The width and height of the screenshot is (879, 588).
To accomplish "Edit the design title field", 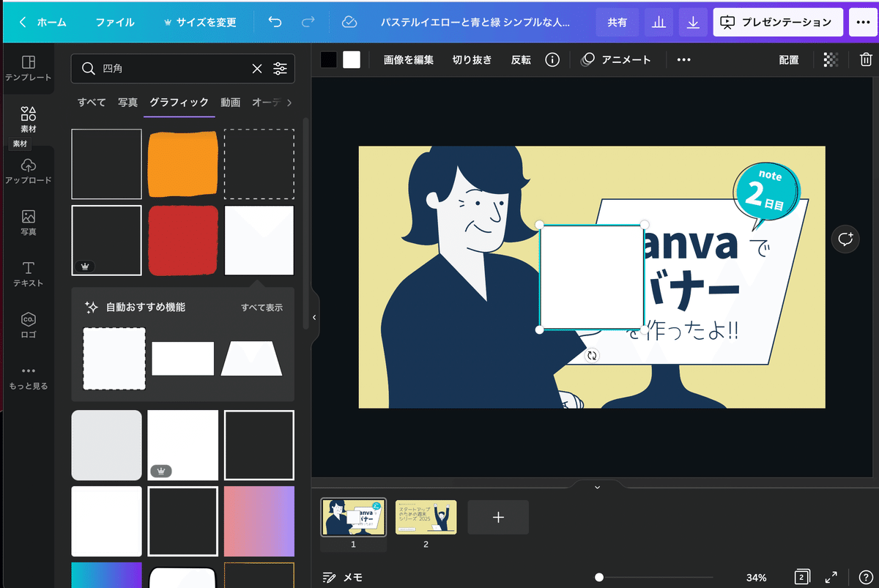I will point(475,22).
